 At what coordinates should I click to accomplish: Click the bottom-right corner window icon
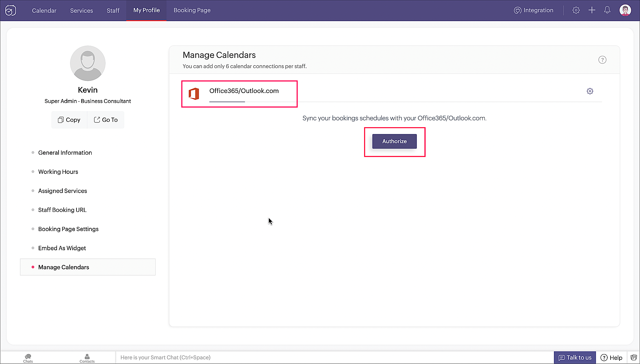click(634, 357)
